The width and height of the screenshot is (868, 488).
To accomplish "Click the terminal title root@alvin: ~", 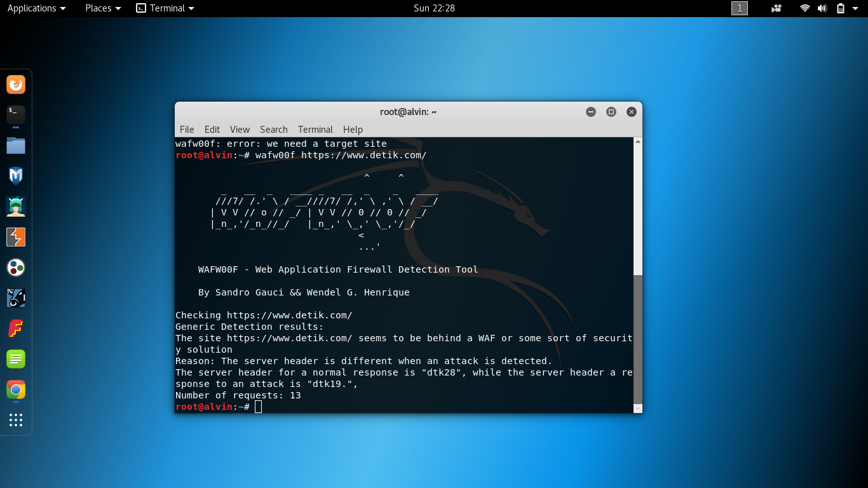I will 409,112.
